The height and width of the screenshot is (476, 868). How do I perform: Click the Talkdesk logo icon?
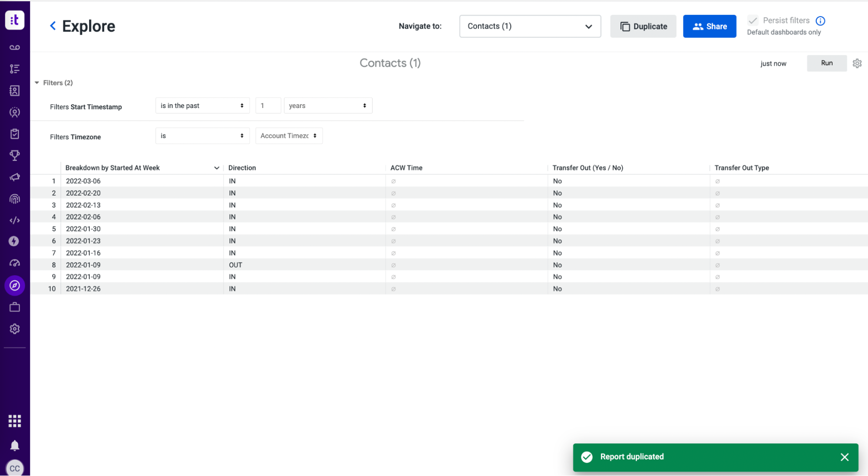pos(15,20)
